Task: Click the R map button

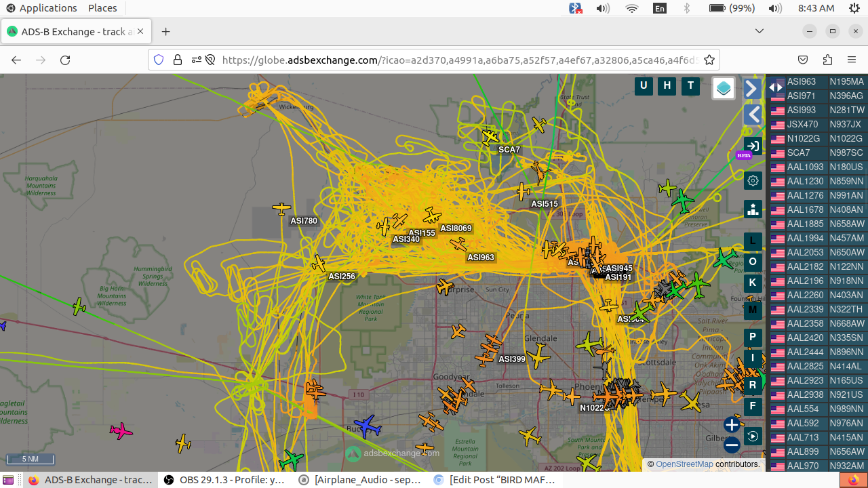Action: [x=753, y=386]
